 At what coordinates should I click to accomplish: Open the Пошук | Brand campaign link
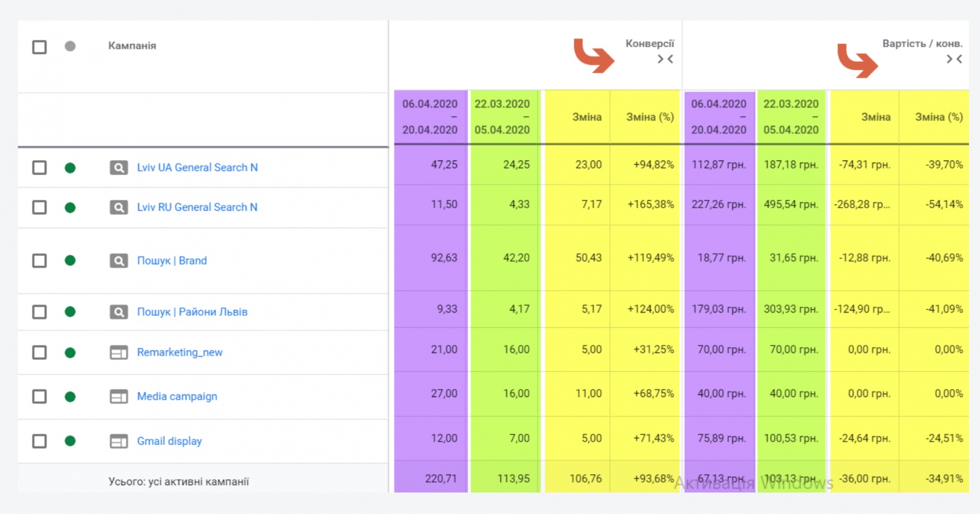tap(171, 261)
